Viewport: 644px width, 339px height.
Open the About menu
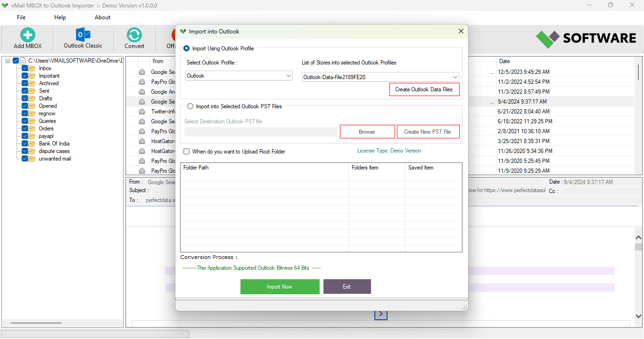point(102,17)
